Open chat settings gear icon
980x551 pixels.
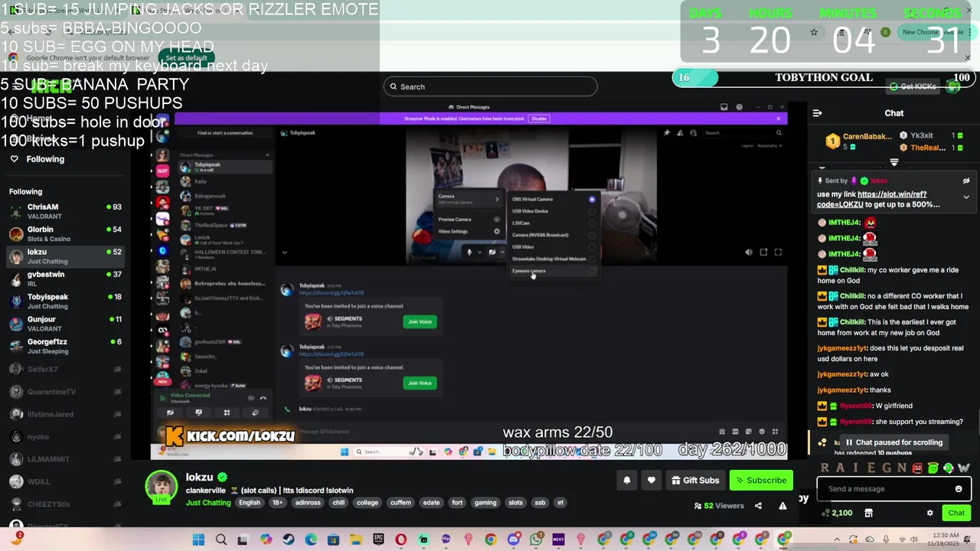929,513
